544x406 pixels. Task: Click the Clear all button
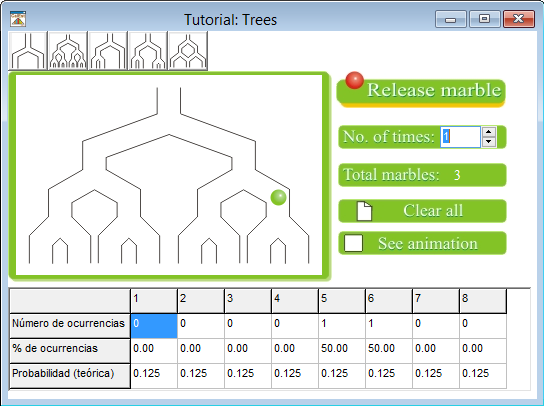click(x=422, y=211)
